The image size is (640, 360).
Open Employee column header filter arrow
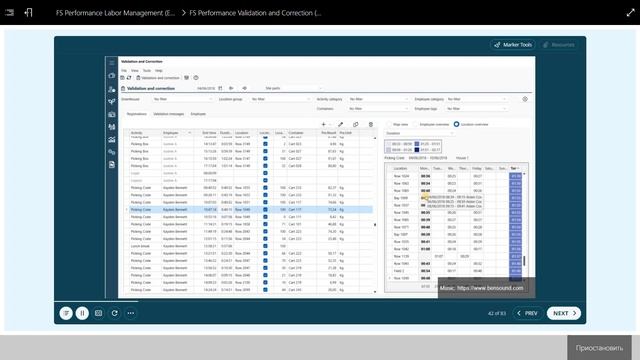pos(189,133)
